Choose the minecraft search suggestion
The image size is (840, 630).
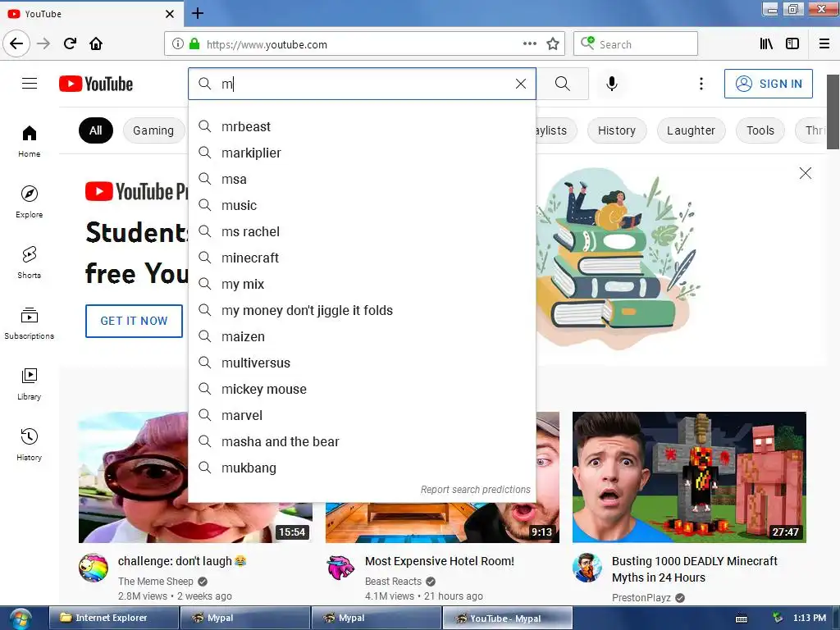point(362,258)
